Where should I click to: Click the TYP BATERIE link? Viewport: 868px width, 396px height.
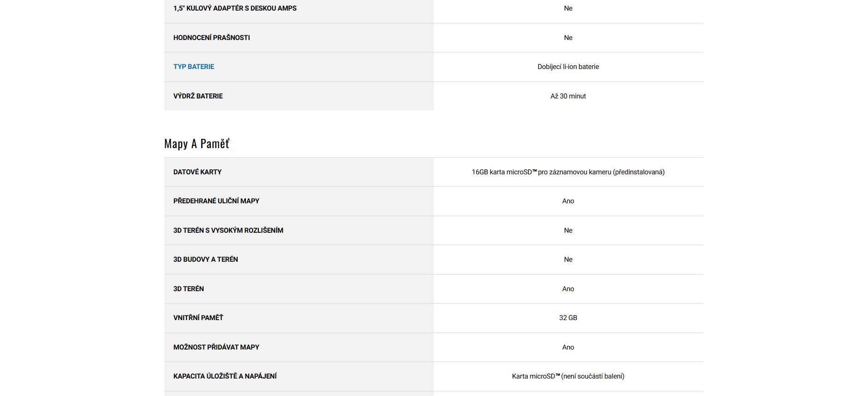pos(193,67)
